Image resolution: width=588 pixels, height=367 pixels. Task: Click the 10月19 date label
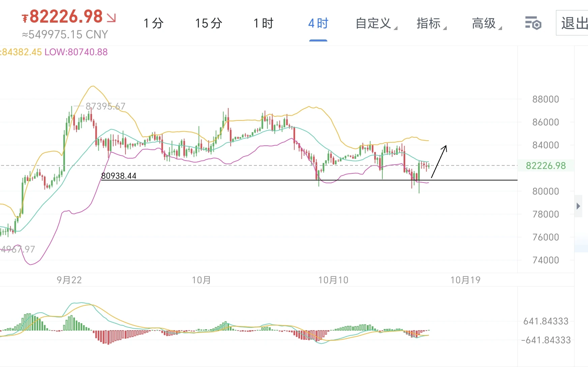coord(466,280)
